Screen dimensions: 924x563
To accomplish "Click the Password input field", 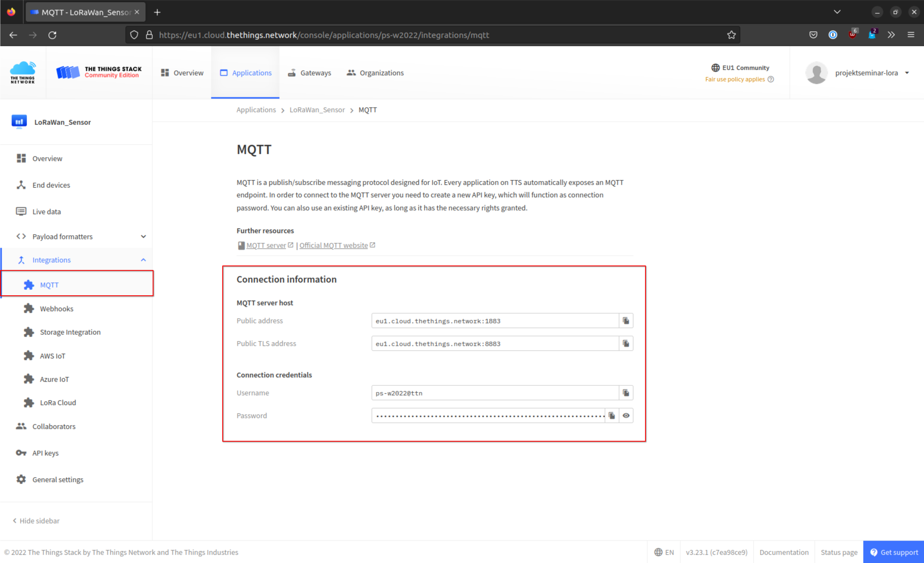I will click(x=488, y=415).
